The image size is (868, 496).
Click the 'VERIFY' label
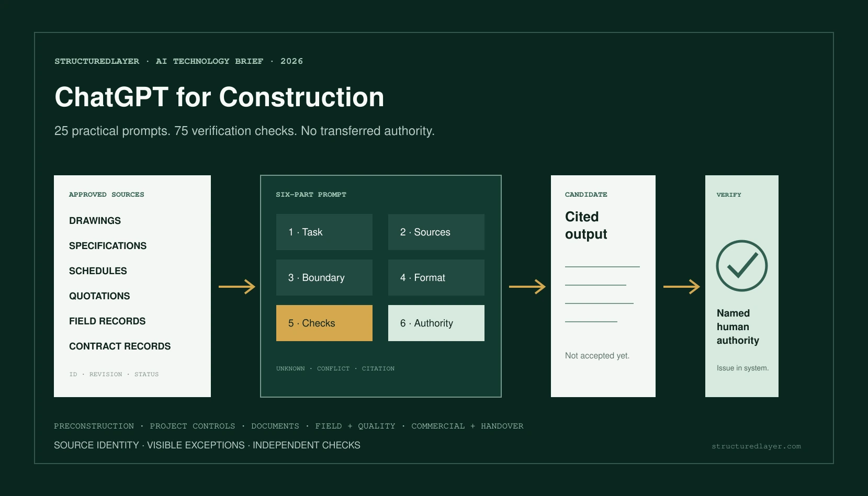pos(729,195)
